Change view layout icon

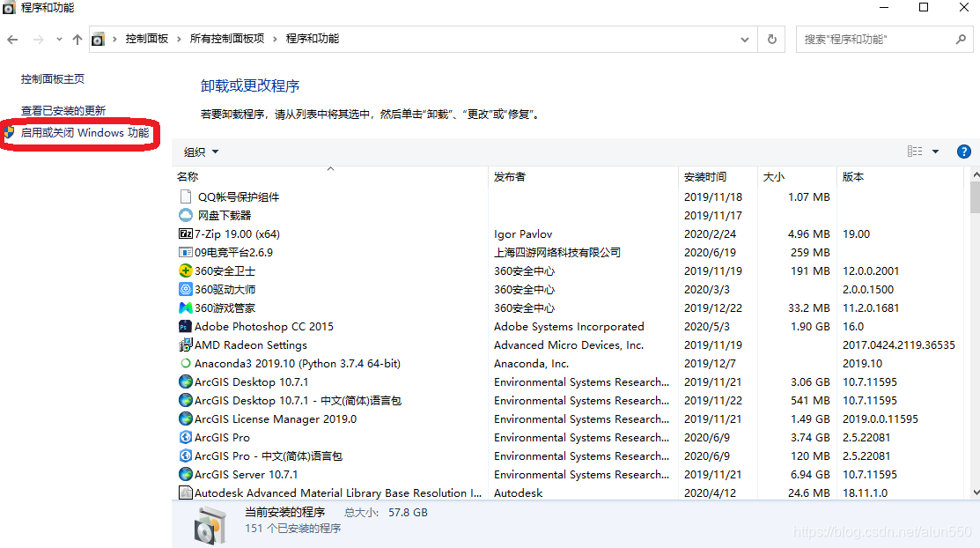point(915,152)
